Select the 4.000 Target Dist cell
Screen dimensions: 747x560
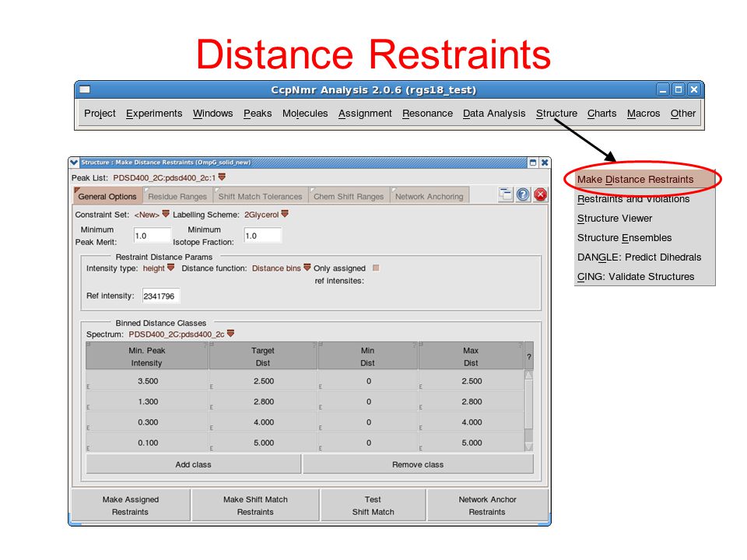(x=264, y=422)
